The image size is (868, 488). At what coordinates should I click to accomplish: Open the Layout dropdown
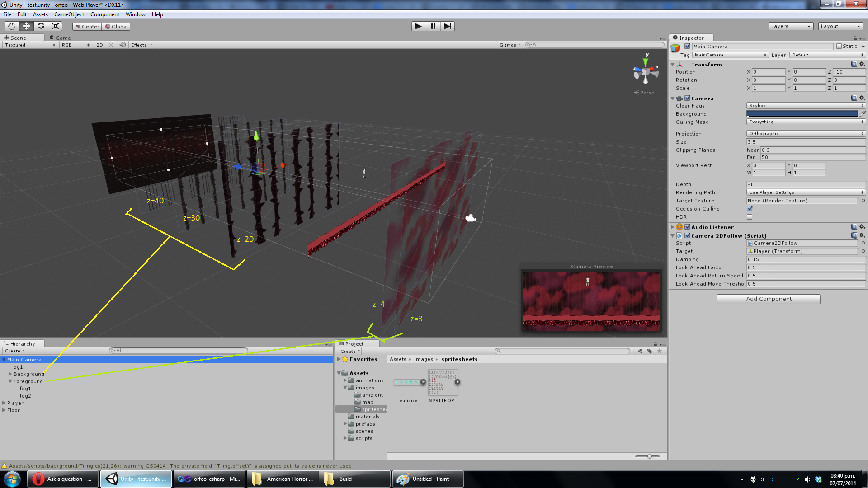pos(840,26)
